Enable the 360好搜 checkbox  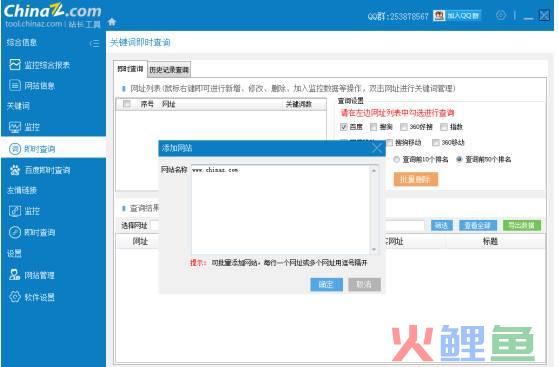point(404,127)
